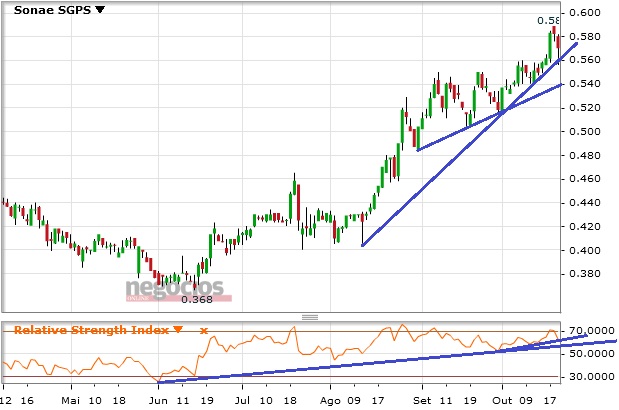Click the 0.420 price axis label

point(585,227)
